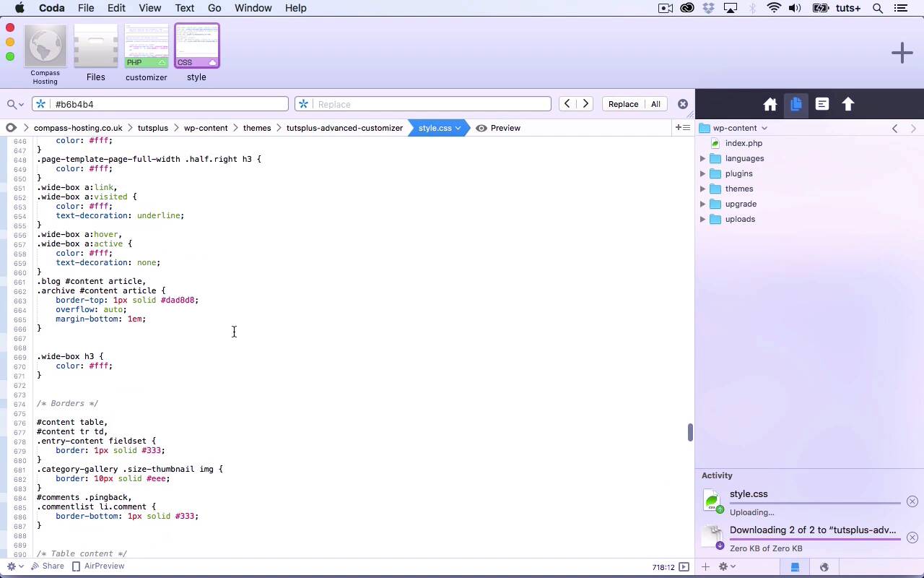
Task: Toggle the Preview eye for style.css
Action: tap(481, 128)
